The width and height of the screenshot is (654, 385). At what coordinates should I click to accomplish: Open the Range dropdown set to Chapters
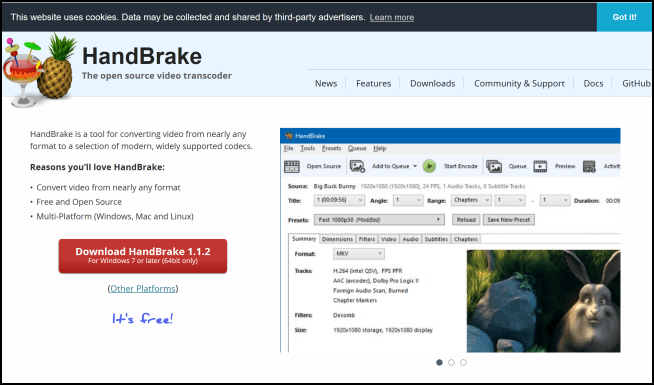click(471, 200)
